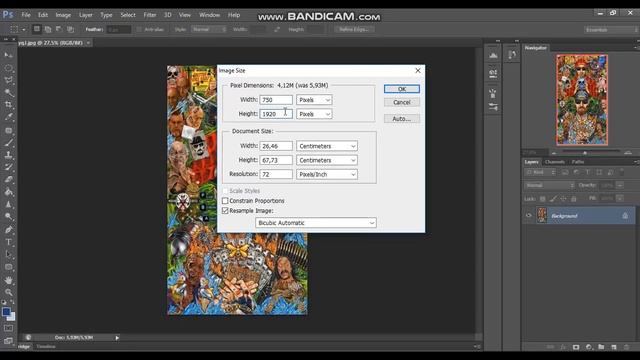Click the Refine Edge button
The height and width of the screenshot is (360, 640).
pyautogui.click(x=354, y=29)
